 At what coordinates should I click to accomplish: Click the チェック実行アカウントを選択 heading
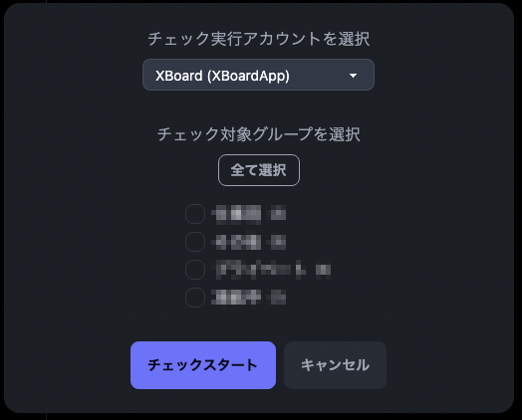(259, 39)
